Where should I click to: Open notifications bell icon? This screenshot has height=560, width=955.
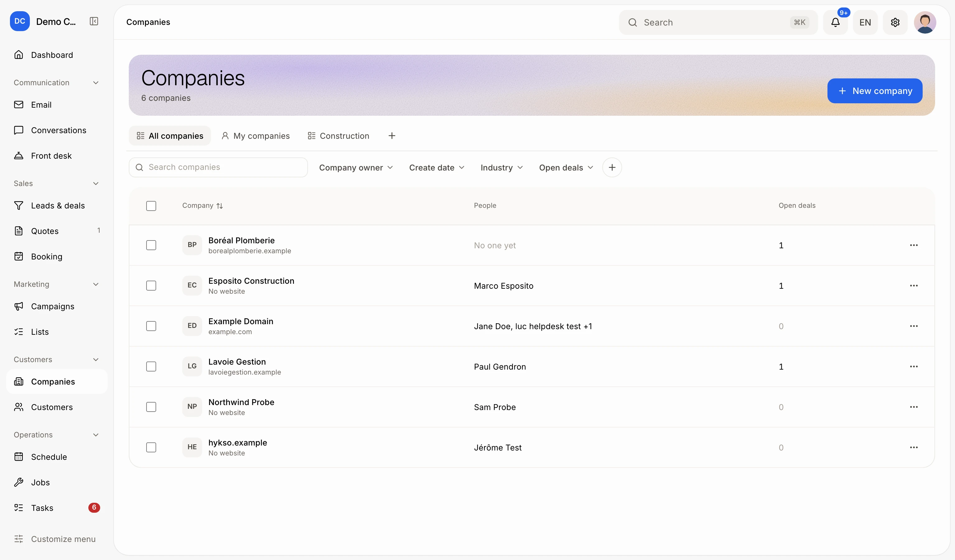point(835,22)
